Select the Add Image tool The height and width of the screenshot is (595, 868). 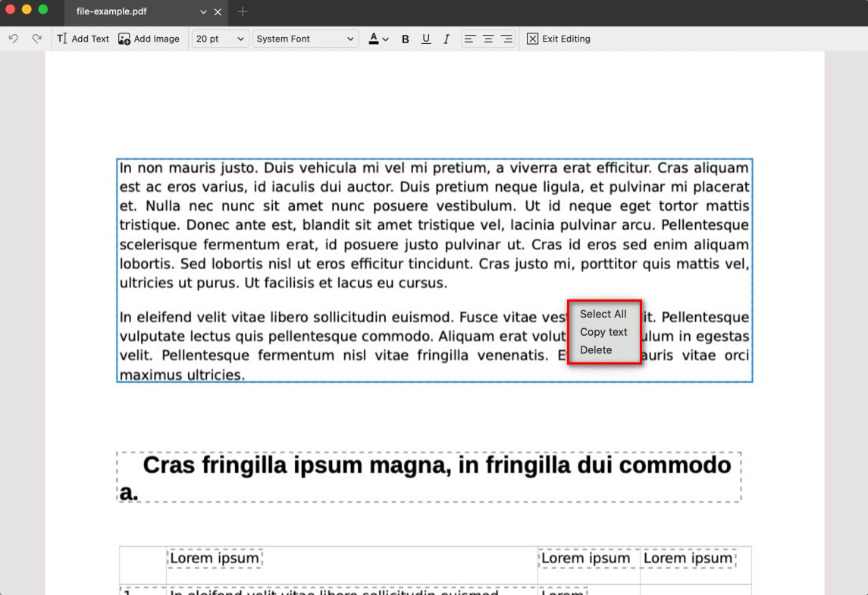(149, 39)
